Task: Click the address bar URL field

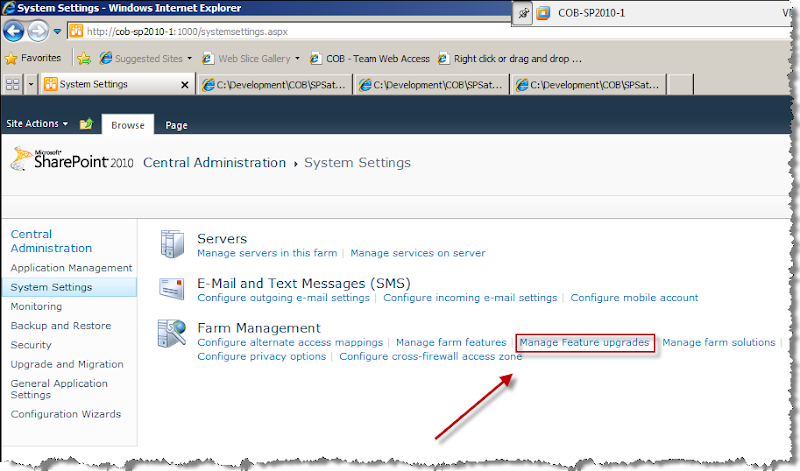Action: (x=434, y=32)
